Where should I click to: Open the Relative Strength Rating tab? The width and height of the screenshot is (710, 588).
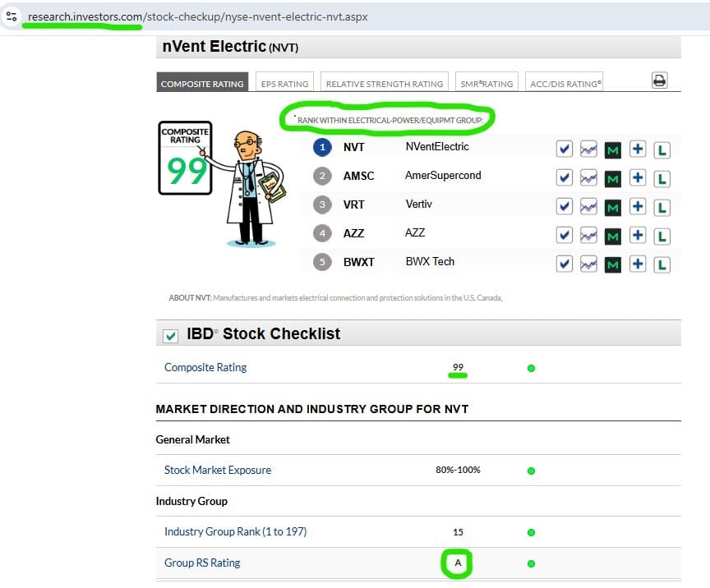click(x=385, y=83)
